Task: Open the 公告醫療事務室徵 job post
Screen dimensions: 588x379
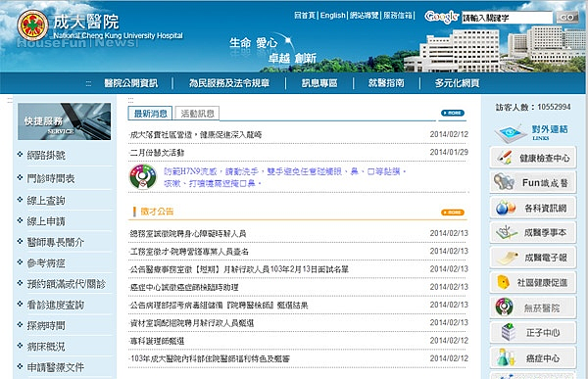Action: point(239,269)
